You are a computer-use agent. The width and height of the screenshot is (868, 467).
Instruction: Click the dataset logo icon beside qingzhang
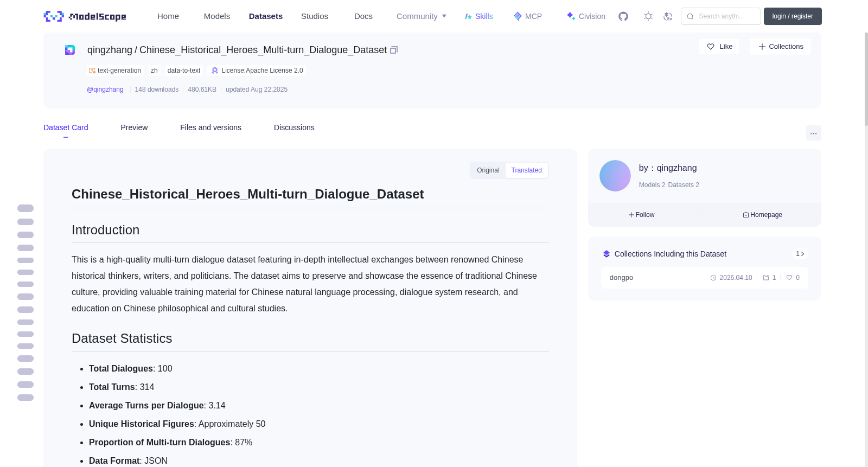tap(70, 50)
